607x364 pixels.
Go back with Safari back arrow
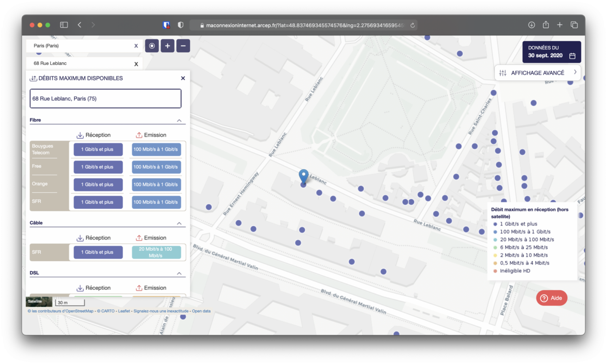point(80,25)
